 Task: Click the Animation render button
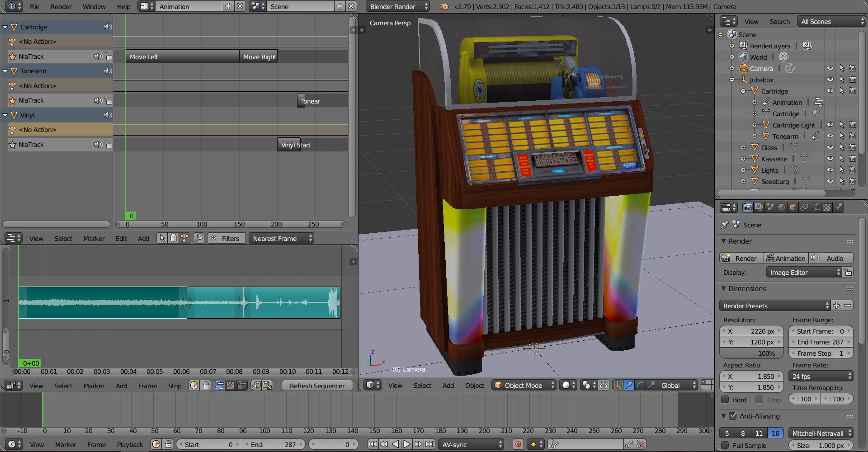click(x=786, y=258)
